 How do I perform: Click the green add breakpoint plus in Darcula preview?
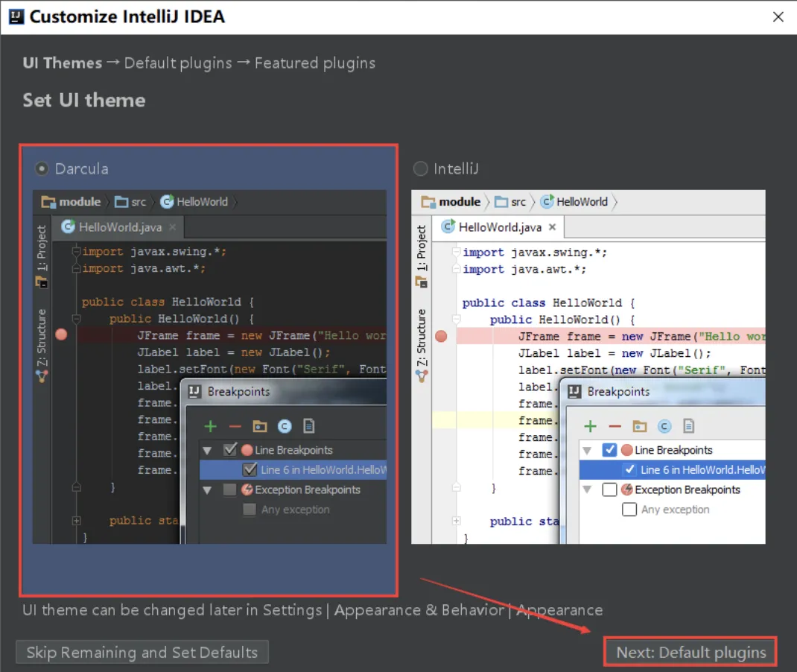tap(211, 426)
